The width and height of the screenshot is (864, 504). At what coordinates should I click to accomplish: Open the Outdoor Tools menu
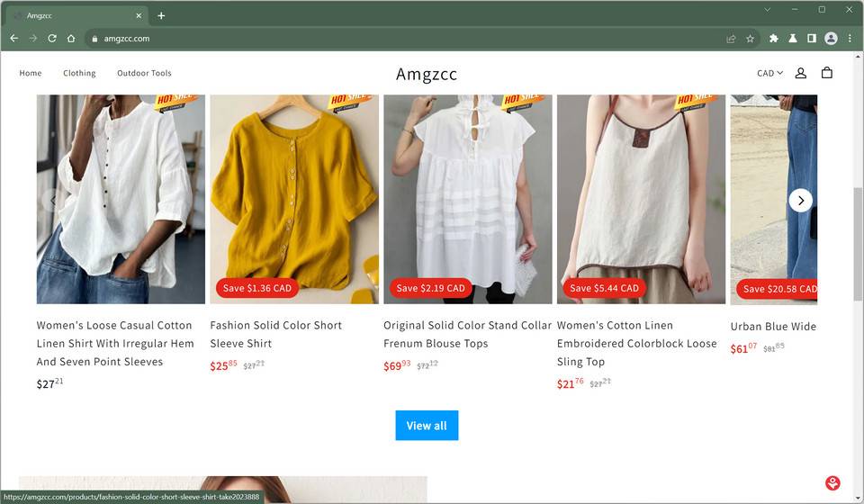click(x=144, y=73)
